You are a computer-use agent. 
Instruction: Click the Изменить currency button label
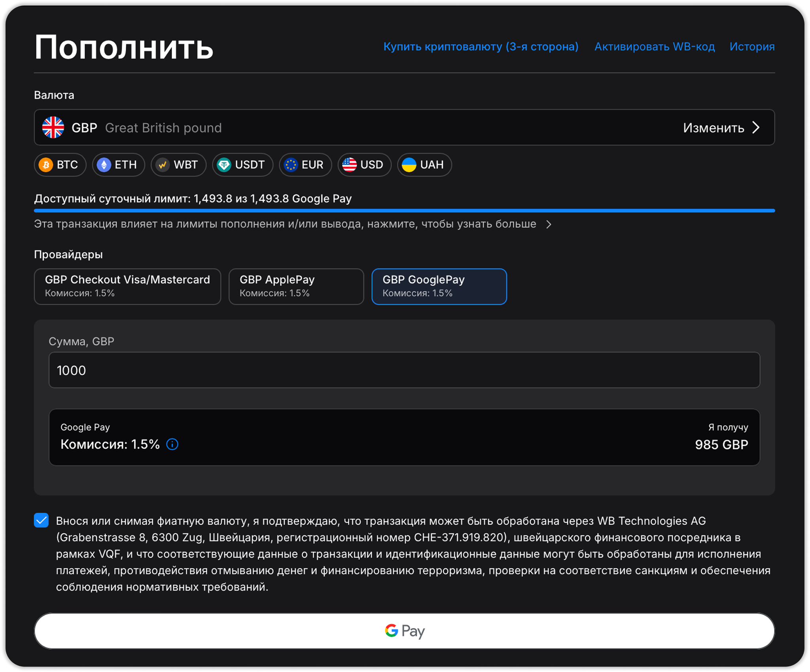point(713,128)
